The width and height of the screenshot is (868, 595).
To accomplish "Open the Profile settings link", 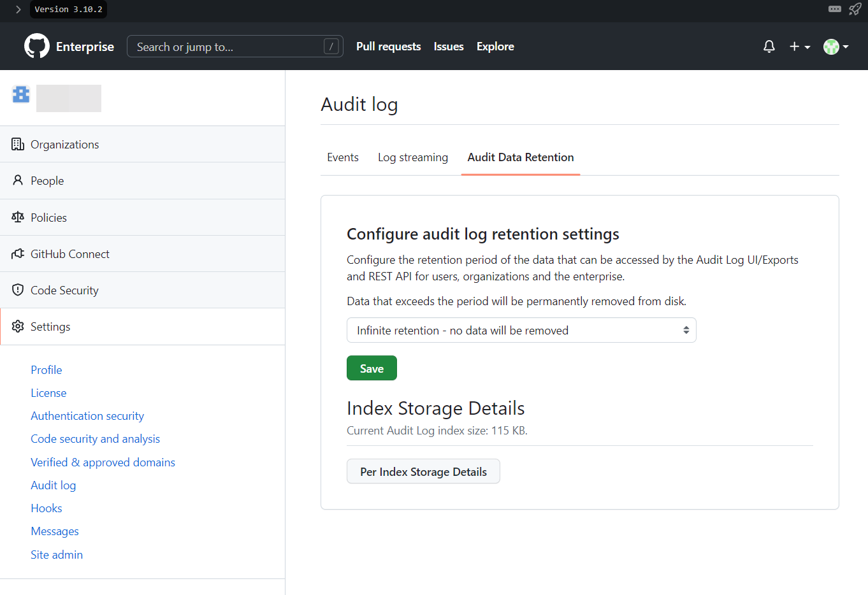I will (47, 369).
